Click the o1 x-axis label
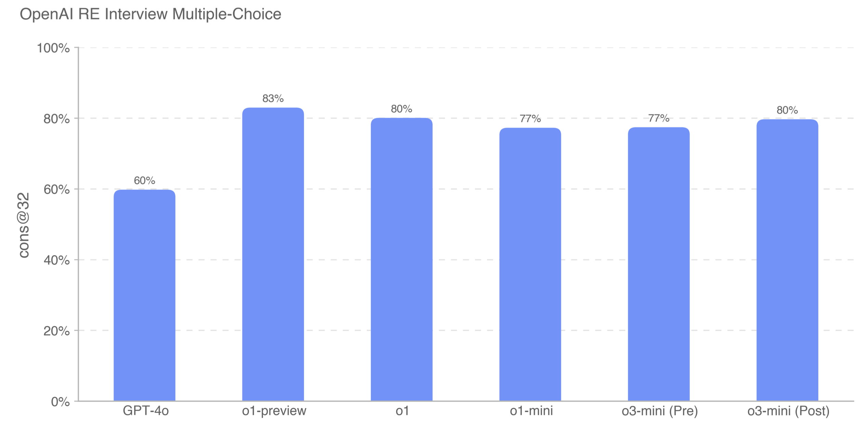Viewport: 868px width, 434px height. pyautogui.click(x=402, y=411)
